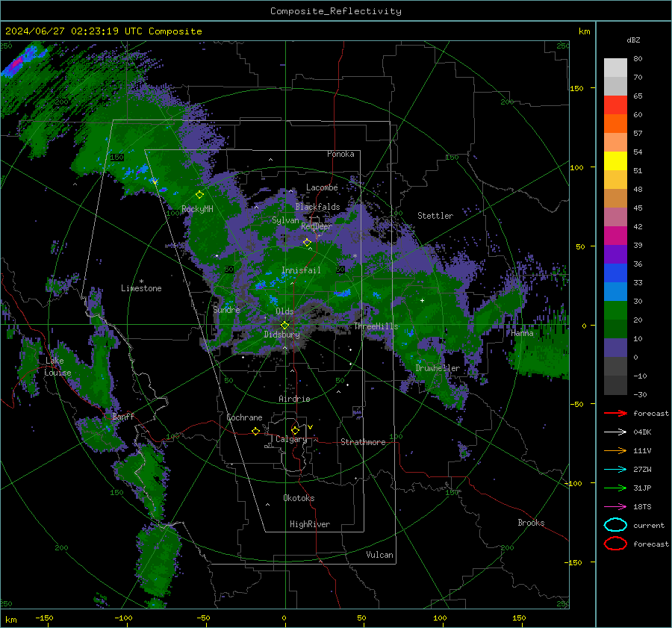Click the HighRiver town label

(310, 524)
